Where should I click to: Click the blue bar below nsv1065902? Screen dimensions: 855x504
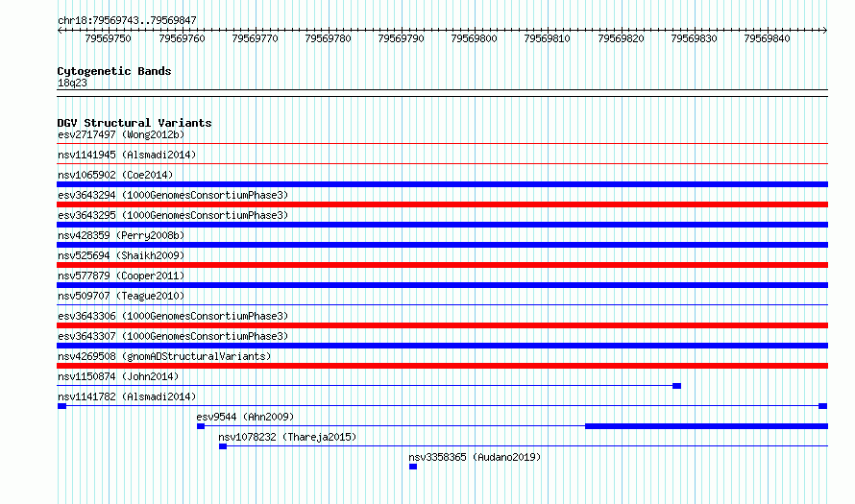(442, 184)
